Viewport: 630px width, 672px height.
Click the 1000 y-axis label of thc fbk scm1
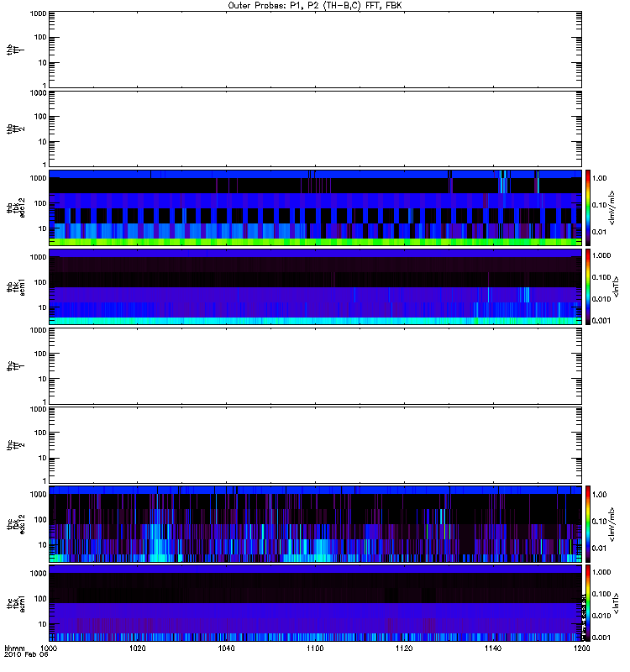point(38,574)
